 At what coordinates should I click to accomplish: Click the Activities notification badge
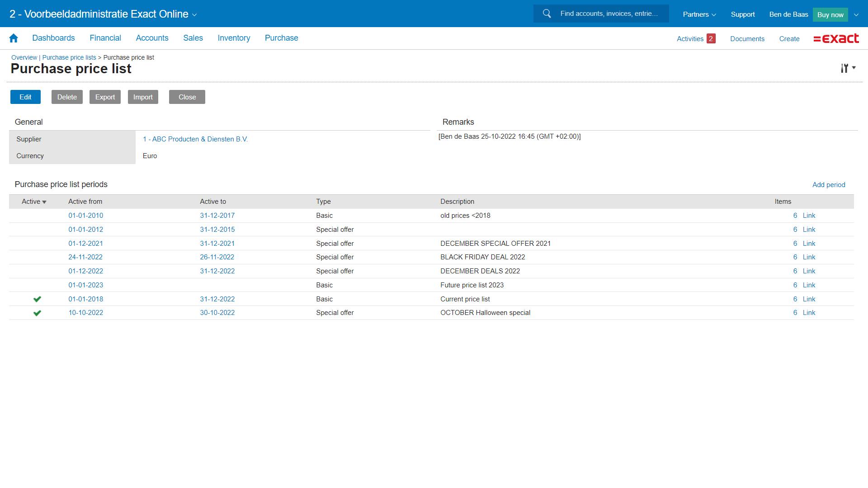pos(711,39)
